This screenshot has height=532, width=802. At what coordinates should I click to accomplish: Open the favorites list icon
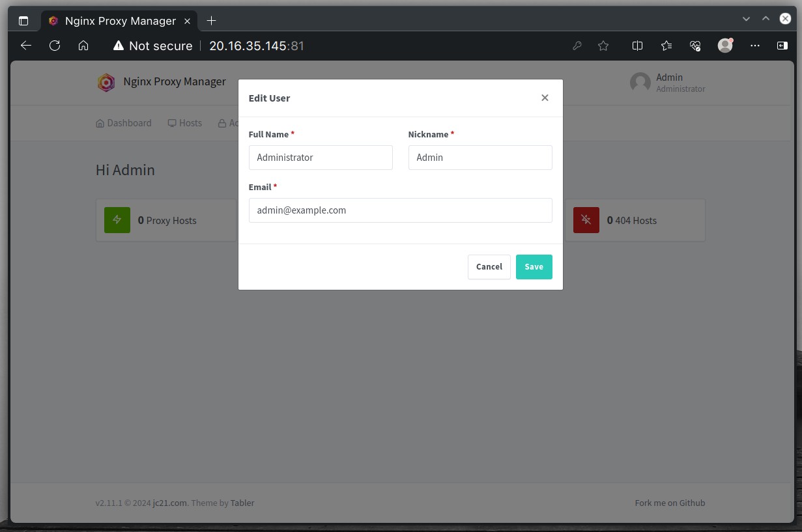pos(666,46)
